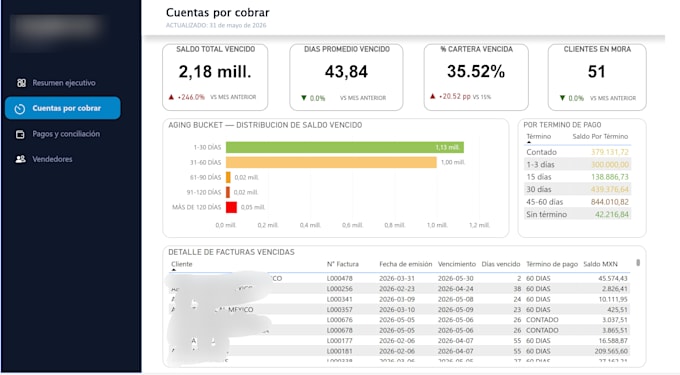Select invoice L000676
Image resolution: width=680 pixels, height=375 pixels.
(x=340, y=320)
